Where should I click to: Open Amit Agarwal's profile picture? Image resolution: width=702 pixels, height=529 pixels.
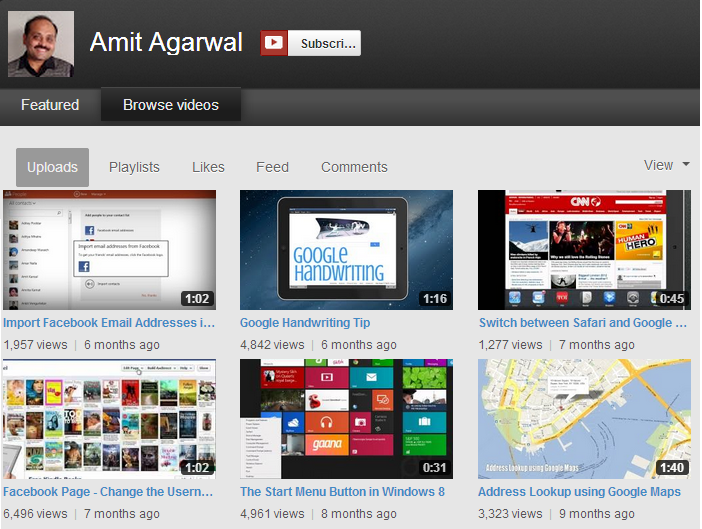click(41, 44)
